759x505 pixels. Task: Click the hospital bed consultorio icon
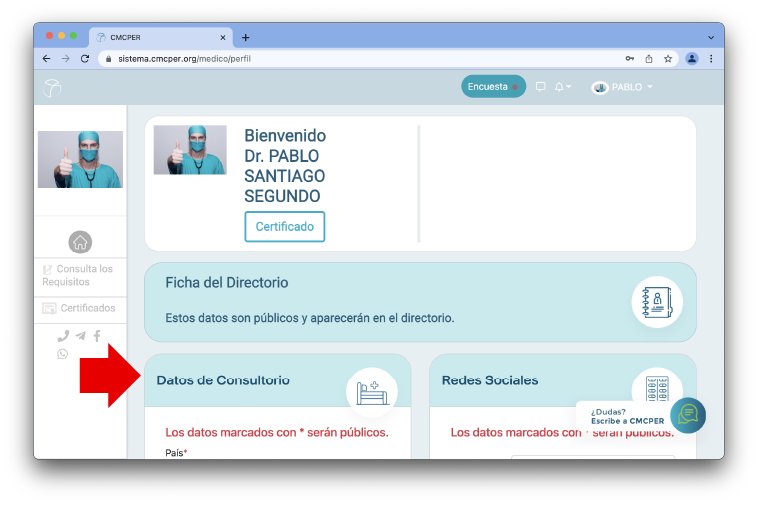coord(371,392)
